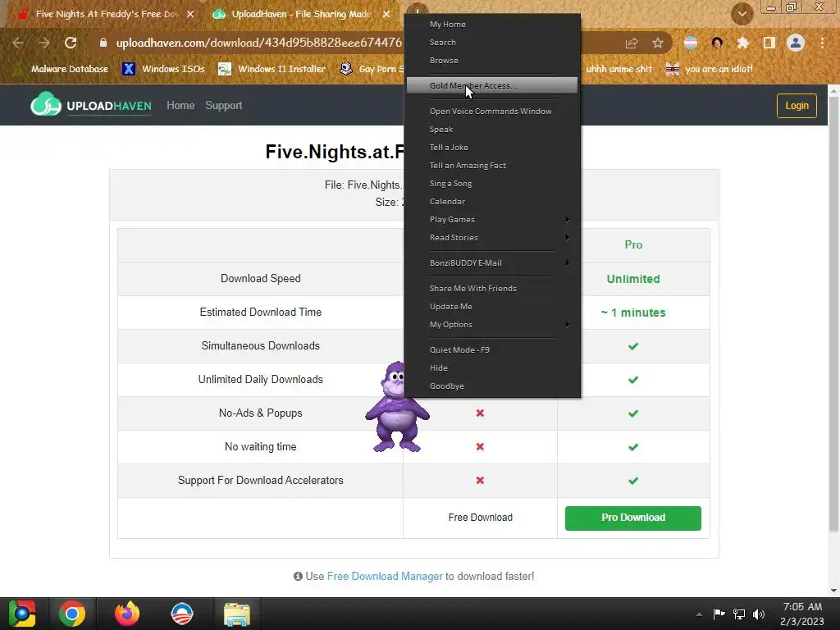Open the share page icon in address bar
Image resolution: width=840 pixels, height=630 pixels.
632,43
